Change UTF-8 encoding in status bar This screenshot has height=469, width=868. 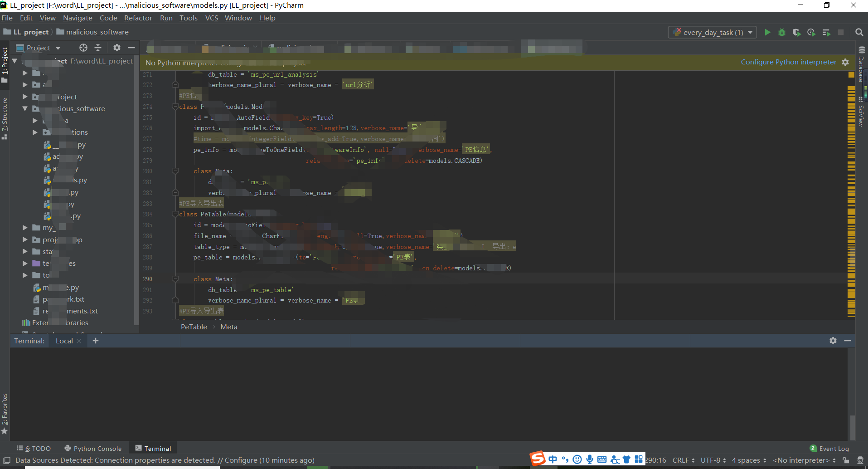(x=713, y=460)
